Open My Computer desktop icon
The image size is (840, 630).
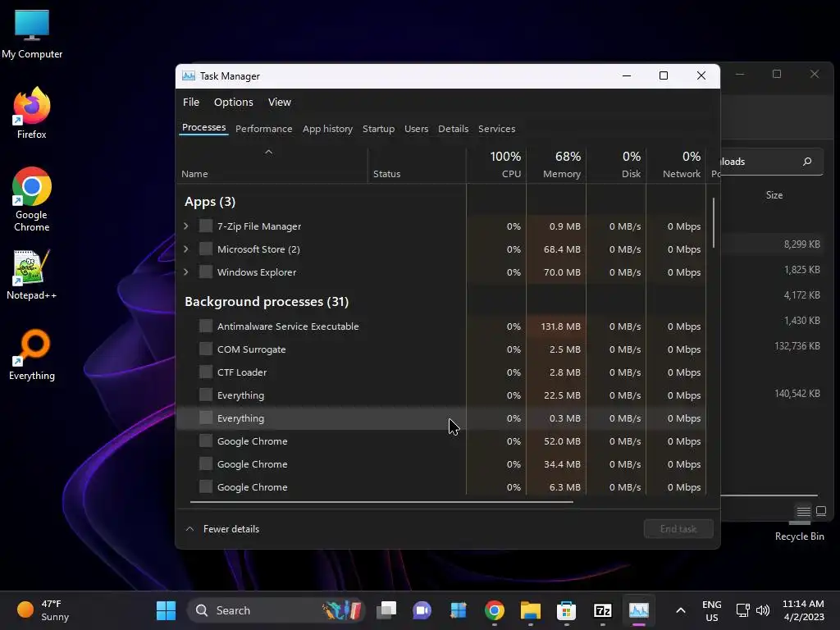(32, 33)
